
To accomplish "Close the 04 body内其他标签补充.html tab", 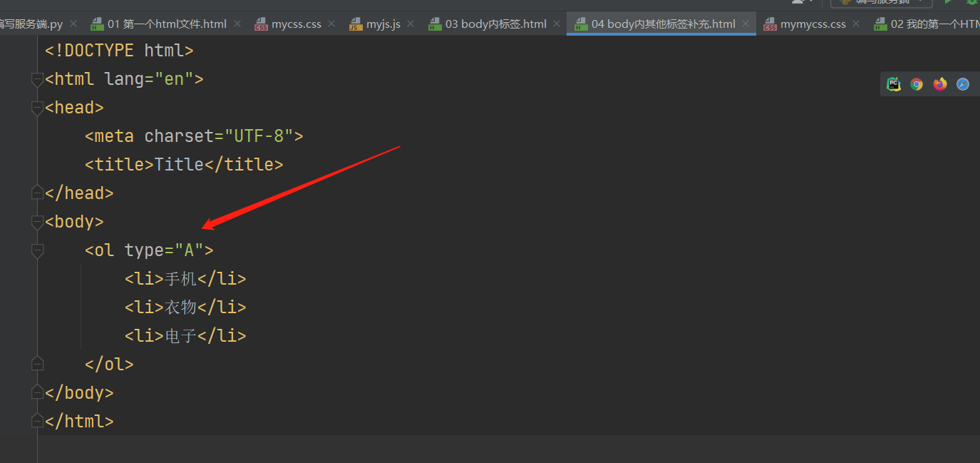I will coord(746,24).
